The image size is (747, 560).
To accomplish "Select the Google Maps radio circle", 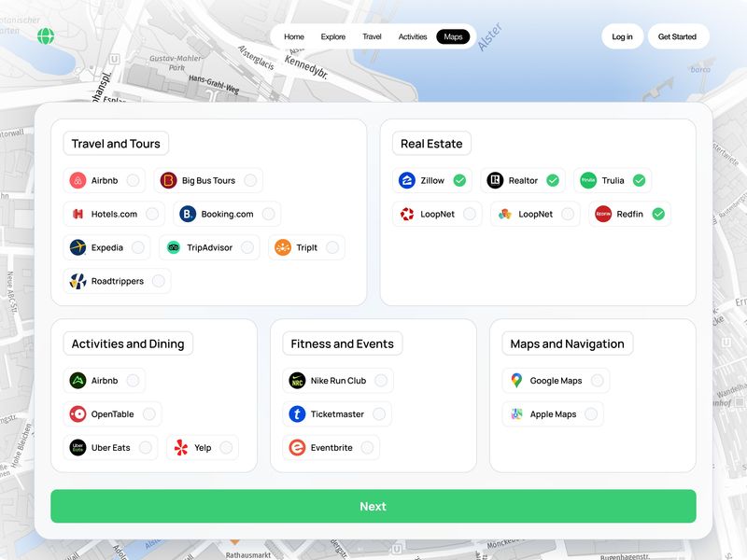I will click(x=597, y=381).
